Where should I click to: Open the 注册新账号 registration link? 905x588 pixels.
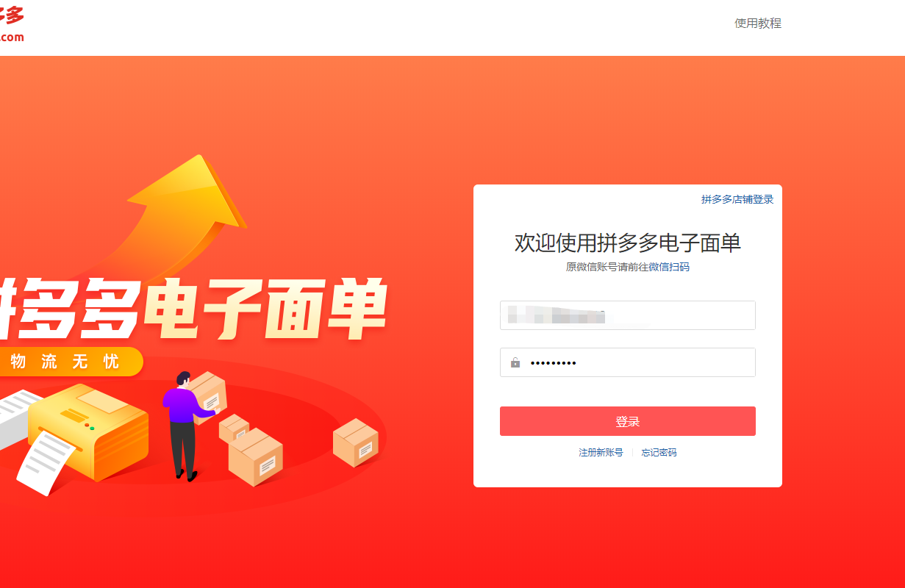[601, 453]
